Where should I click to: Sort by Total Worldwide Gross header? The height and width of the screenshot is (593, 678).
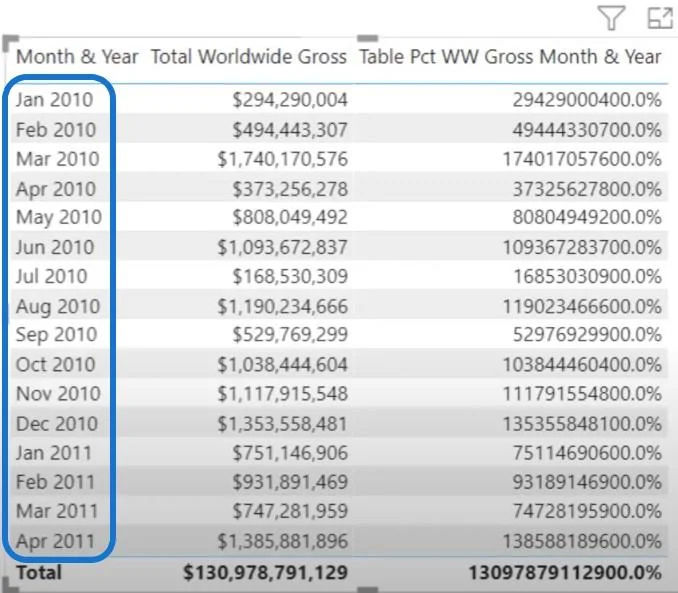249,57
